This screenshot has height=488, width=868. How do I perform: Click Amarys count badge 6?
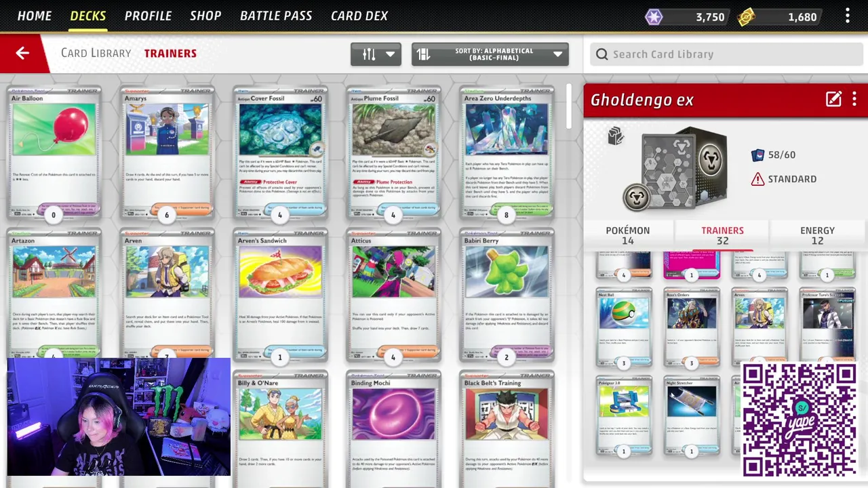tap(167, 215)
